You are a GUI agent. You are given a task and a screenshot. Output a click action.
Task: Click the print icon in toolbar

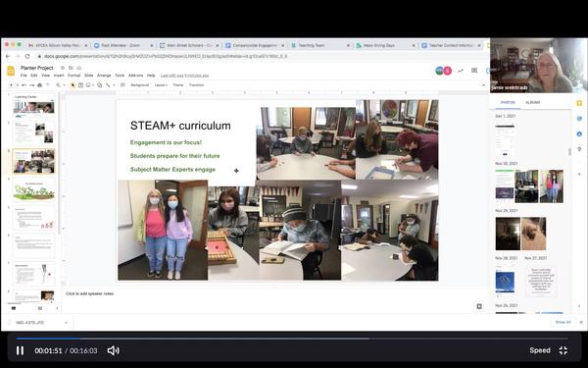coord(40,84)
